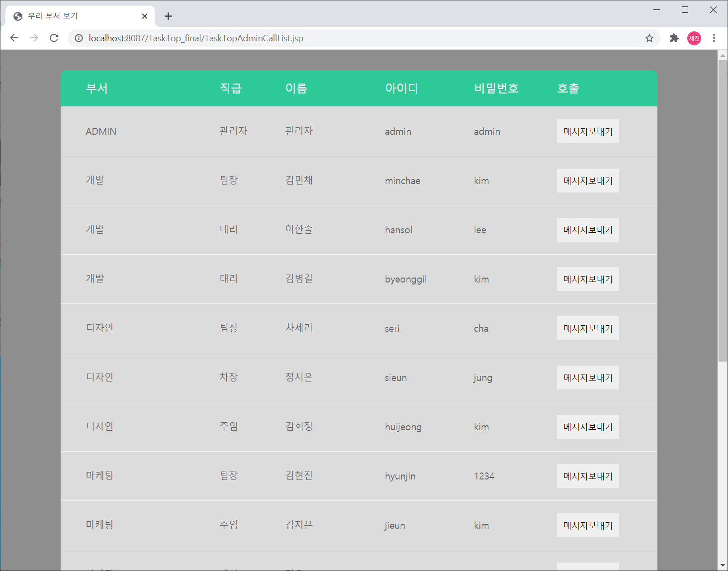Select the 우리 부서 보기 tab
The height and width of the screenshot is (571, 728).
[x=81, y=16]
